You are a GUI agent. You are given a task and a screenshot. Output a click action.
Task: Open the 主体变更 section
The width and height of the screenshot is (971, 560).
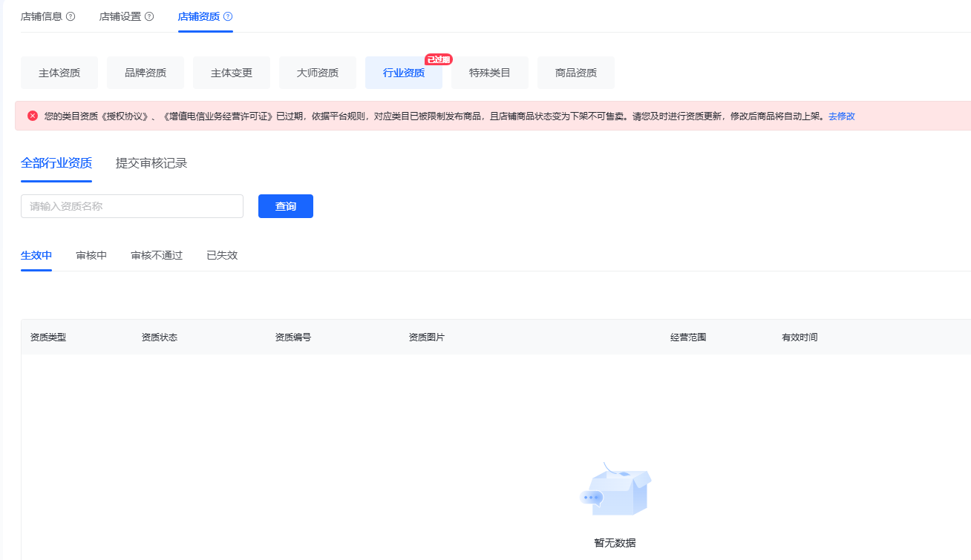click(232, 73)
